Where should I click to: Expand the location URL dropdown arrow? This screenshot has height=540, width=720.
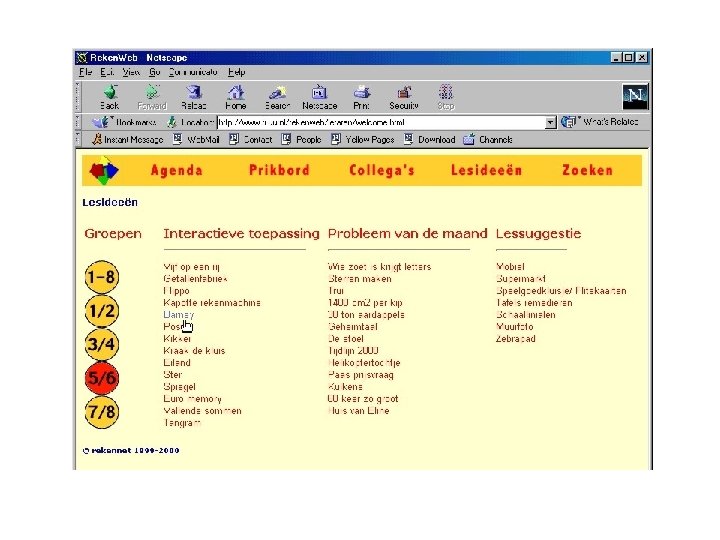pos(550,123)
